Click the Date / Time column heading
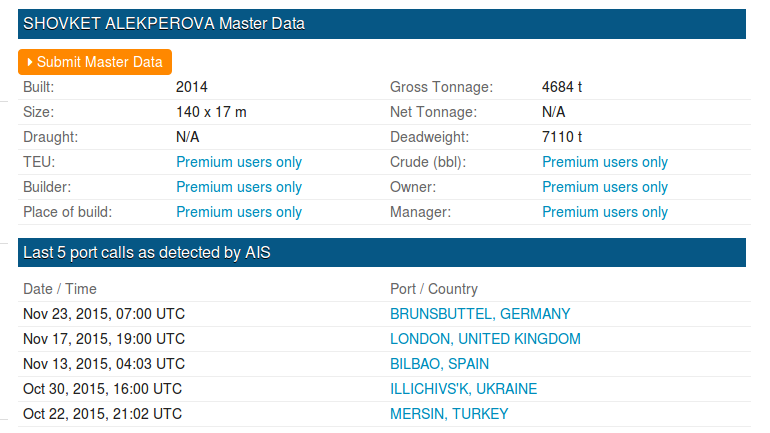The image size is (770, 433). coord(61,289)
